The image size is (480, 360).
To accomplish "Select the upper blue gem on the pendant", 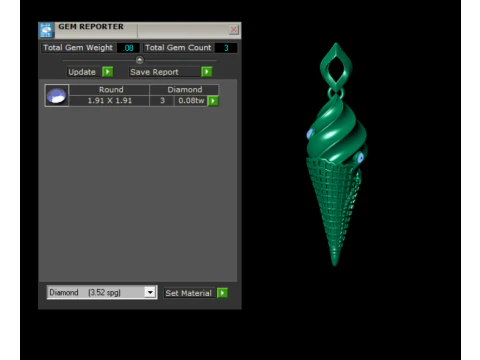I will (310, 134).
